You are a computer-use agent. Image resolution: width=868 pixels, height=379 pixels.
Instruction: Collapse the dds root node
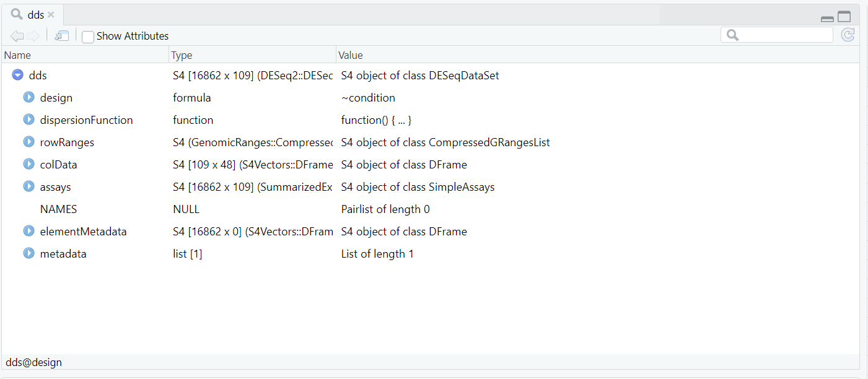coord(18,76)
